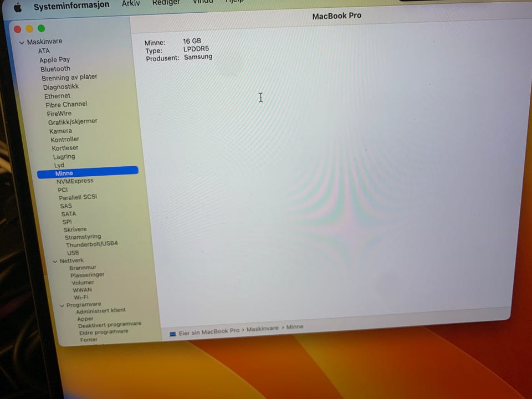Select Deaktivert programvare

coord(110,325)
